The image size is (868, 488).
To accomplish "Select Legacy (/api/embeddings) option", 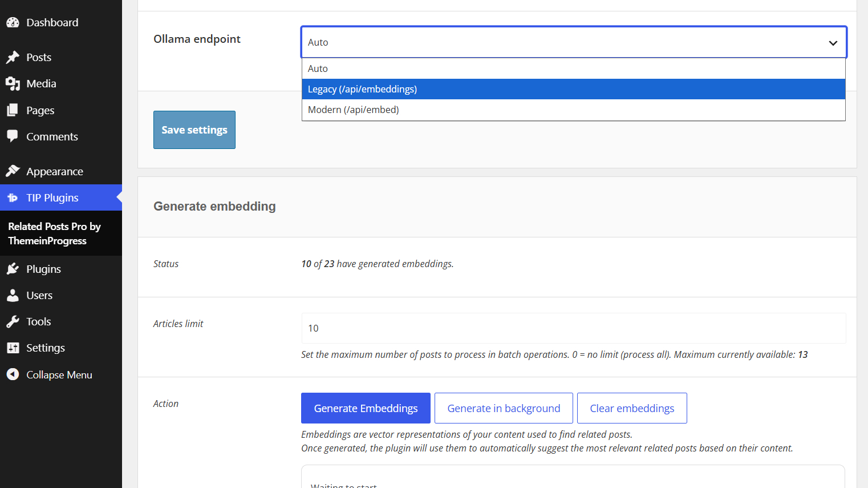I will (x=574, y=89).
